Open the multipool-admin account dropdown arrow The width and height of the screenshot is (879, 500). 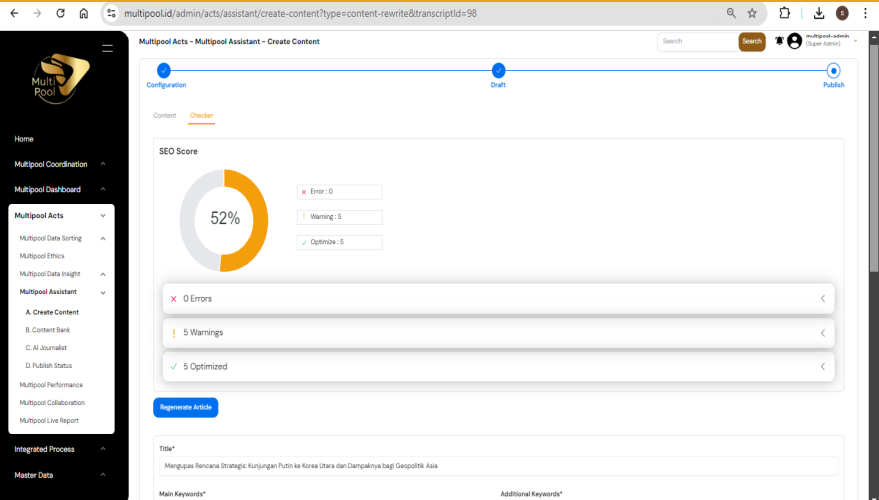(x=855, y=41)
